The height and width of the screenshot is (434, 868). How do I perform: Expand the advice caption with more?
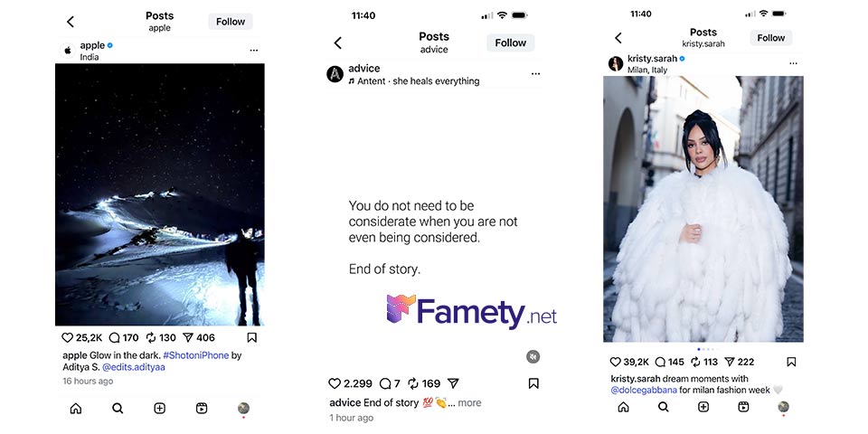click(469, 403)
